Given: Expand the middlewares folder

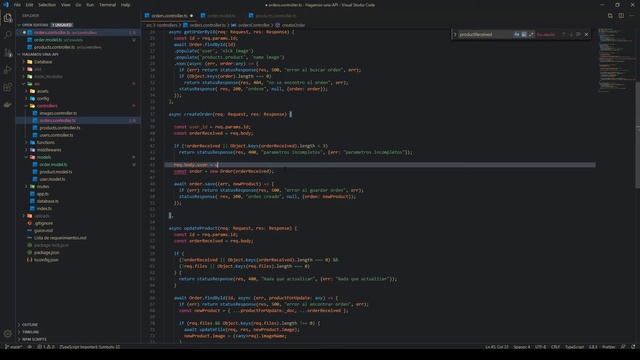Looking at the screenshot, I should tap(49, 150).
